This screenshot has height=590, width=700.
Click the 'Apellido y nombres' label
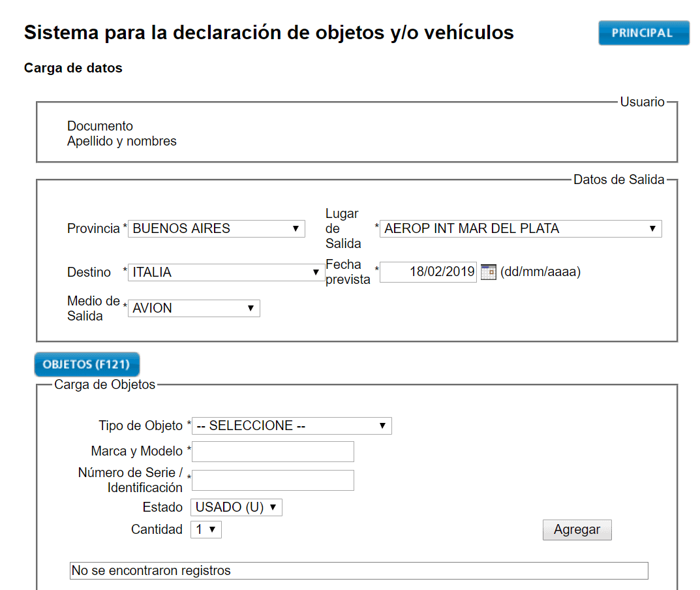[x=122, y=141]
